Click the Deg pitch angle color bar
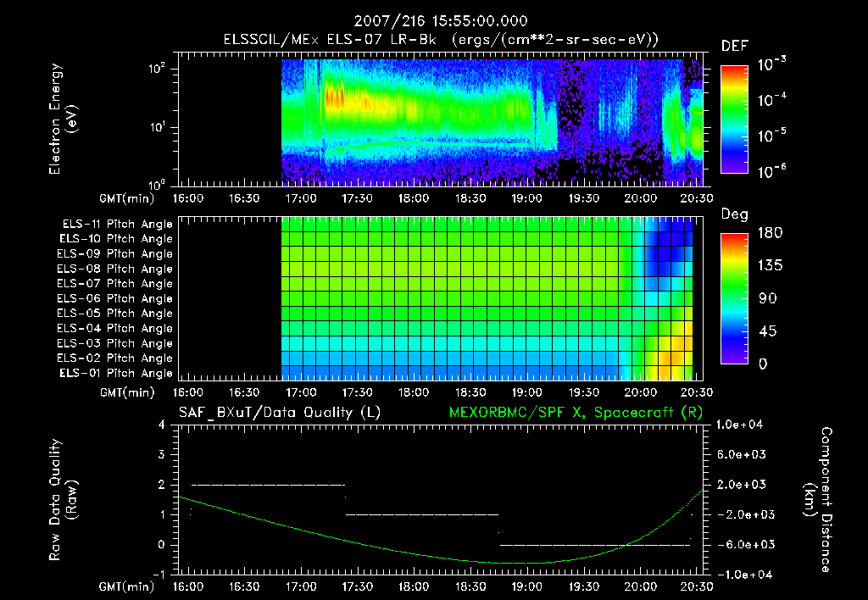This screenshot has width=868, height=600. pos(734,298)
